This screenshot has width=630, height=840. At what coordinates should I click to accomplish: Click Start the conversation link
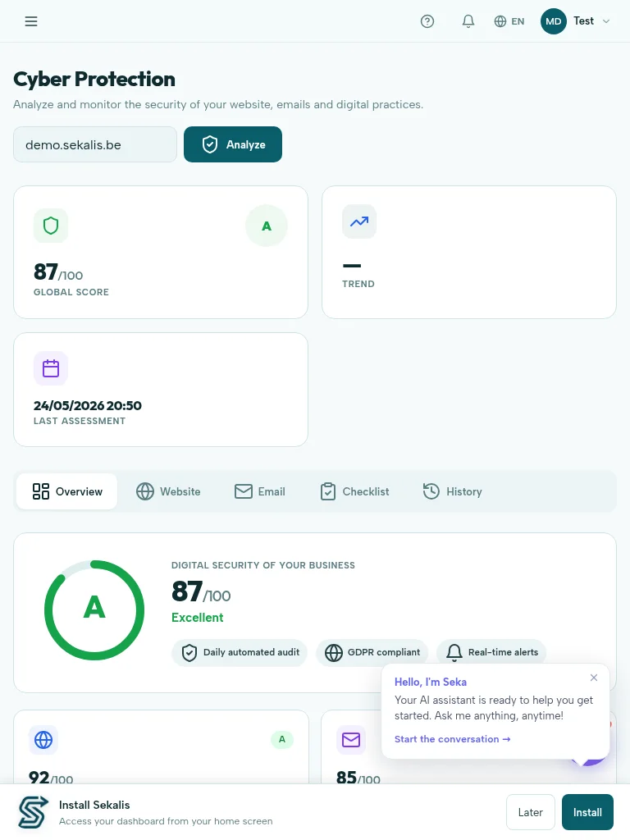pyautogui.click(x=453, y=739)
